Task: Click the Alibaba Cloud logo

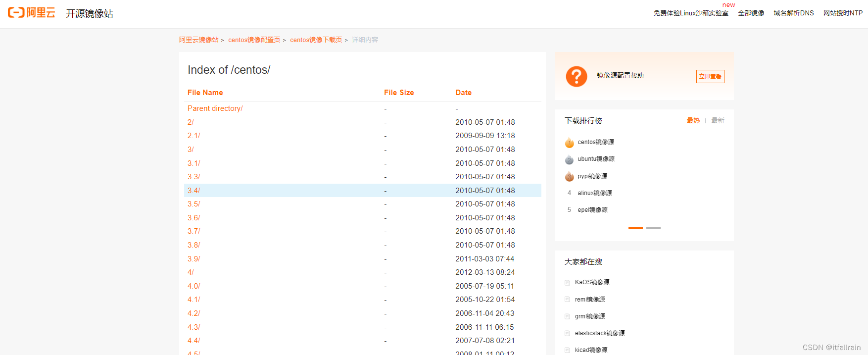Action: (x=32, y=12)
